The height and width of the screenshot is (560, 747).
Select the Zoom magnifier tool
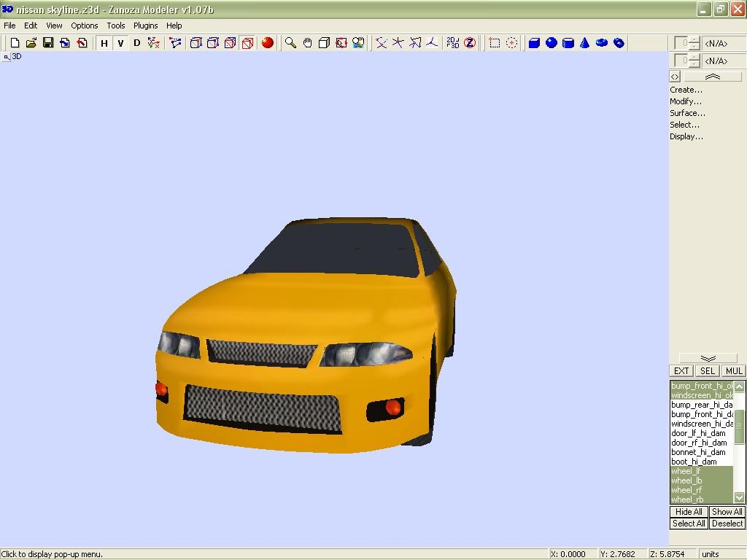290,43
